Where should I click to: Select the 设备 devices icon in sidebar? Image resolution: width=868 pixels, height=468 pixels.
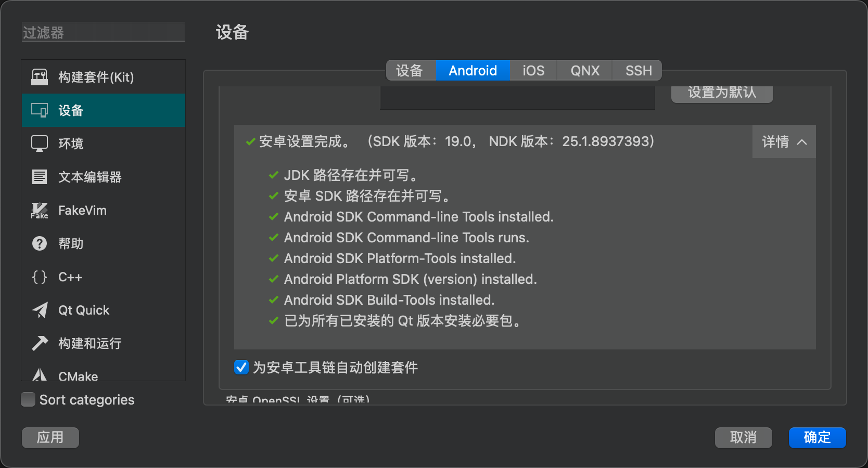[40, 110]
